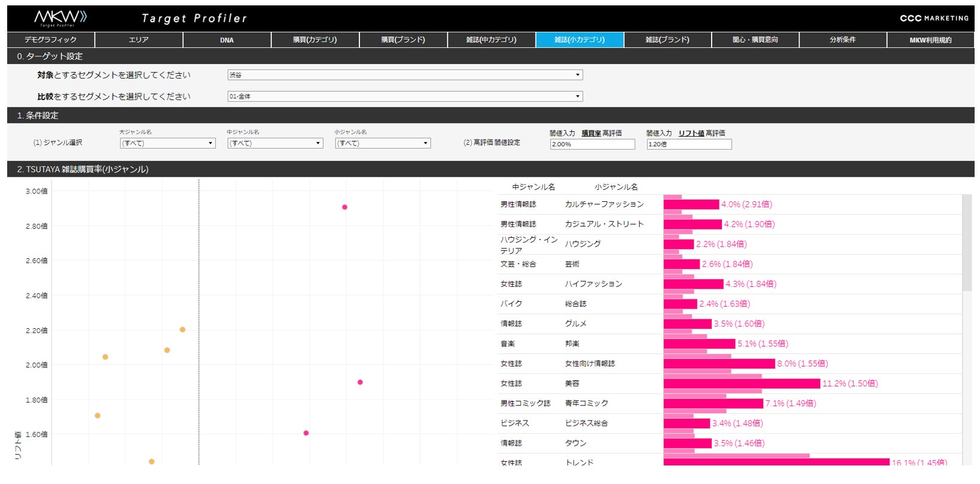This screenshot has width=980, height=484.
Task: Select the topmost pink scatter point
Action: point(344,207)
